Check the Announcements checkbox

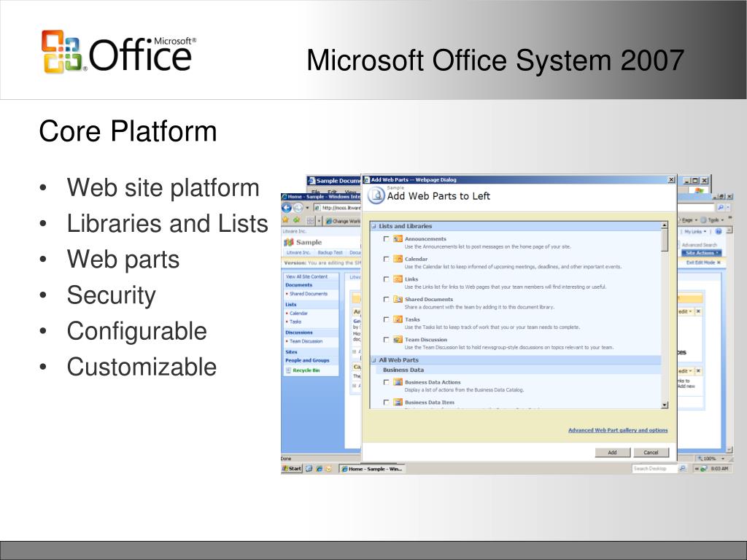pyautogui.click(x=387, y=239)
